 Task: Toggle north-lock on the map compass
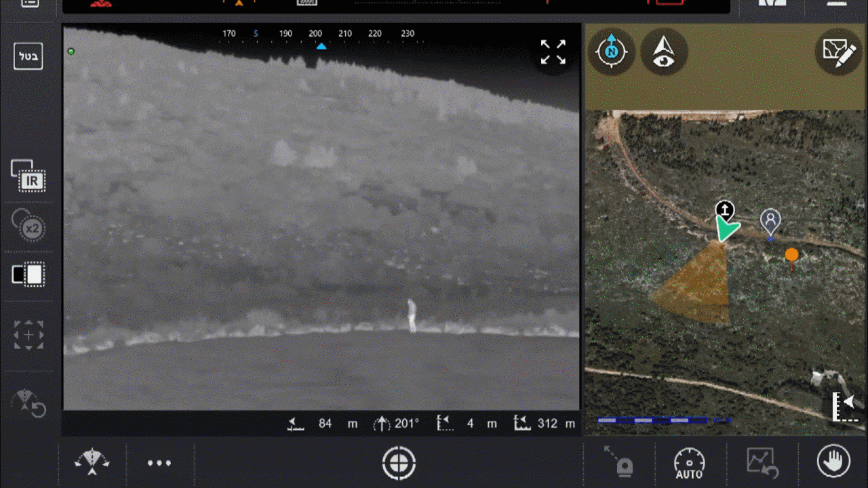tap(611, 51)
